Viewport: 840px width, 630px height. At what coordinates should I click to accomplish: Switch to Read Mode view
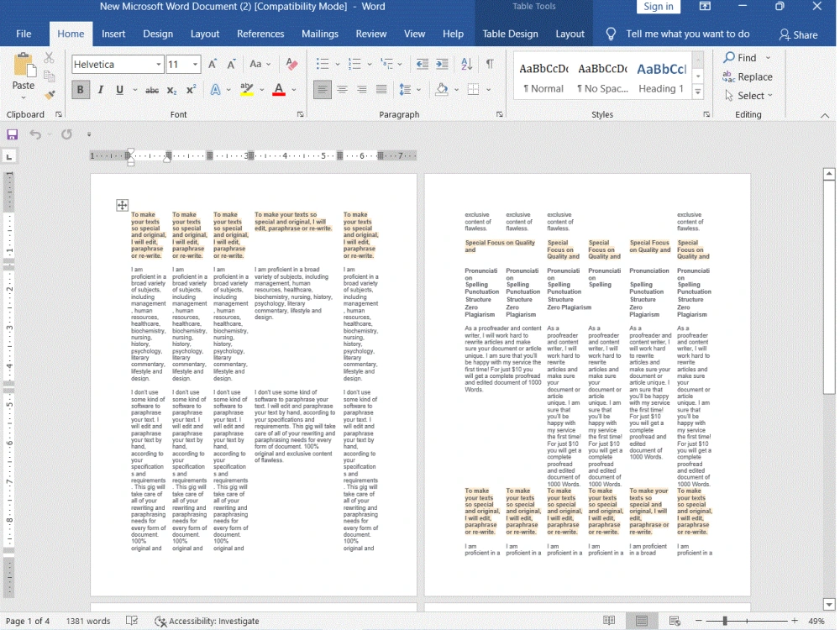[609, 621]
